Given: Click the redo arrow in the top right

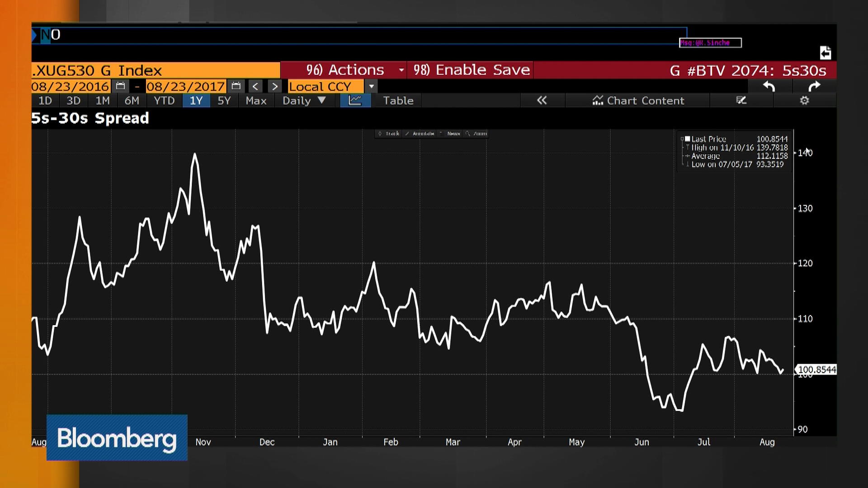Looking at the screenshot, I should point(815,86).
